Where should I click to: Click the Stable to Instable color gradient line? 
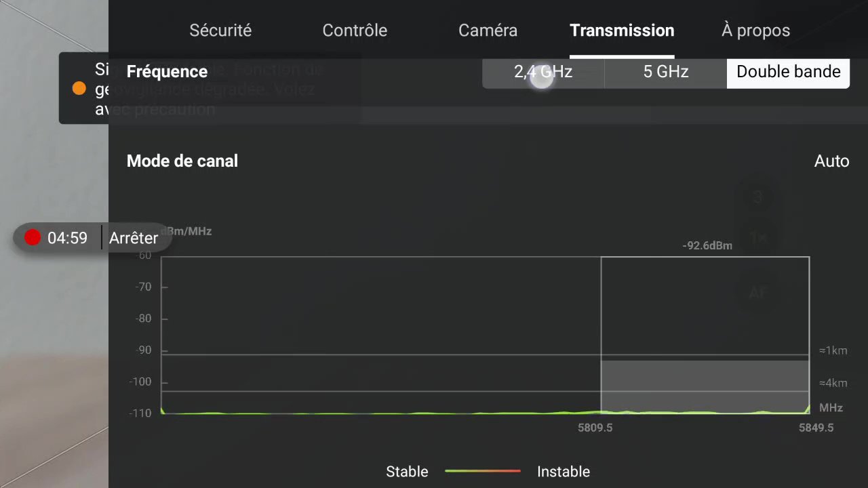tap(483, 471)
